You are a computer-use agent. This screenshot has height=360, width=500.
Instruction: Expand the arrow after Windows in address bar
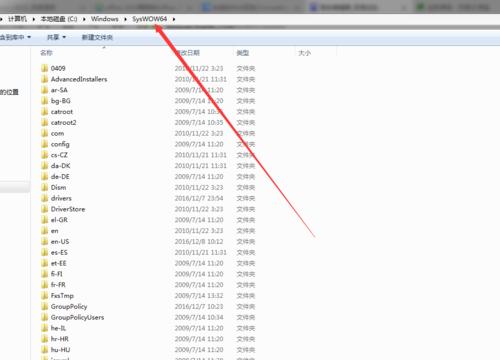[x=125, y=19]
